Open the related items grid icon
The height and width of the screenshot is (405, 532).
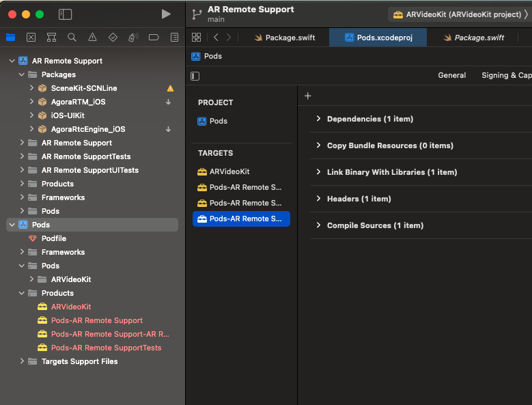pyautogui.click(x=197, y=38)
